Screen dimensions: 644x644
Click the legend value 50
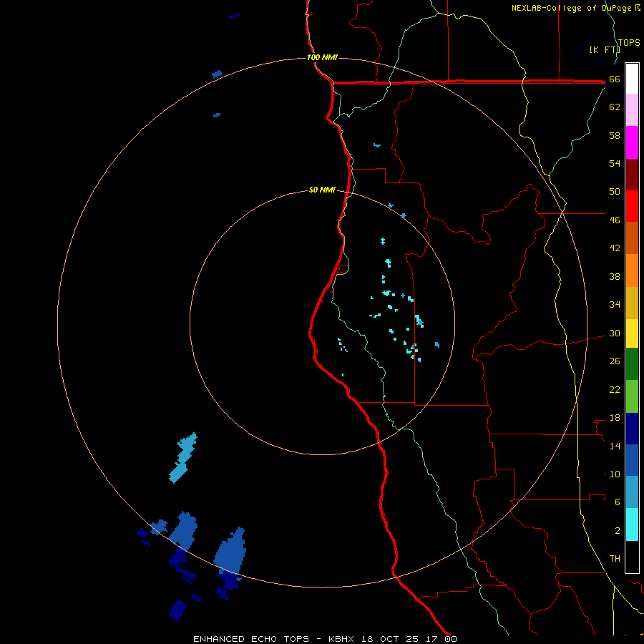[x=615, y=191]
